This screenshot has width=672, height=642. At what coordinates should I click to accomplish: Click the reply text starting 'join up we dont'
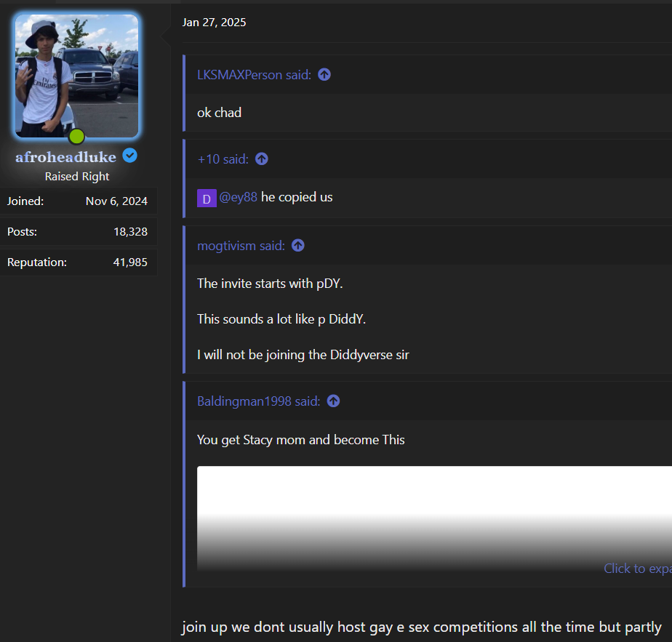422,627
